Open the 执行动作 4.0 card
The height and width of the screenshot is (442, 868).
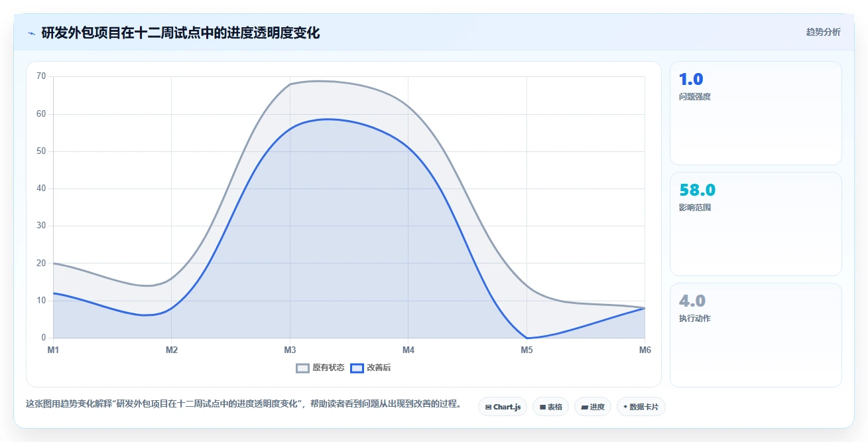756,335
